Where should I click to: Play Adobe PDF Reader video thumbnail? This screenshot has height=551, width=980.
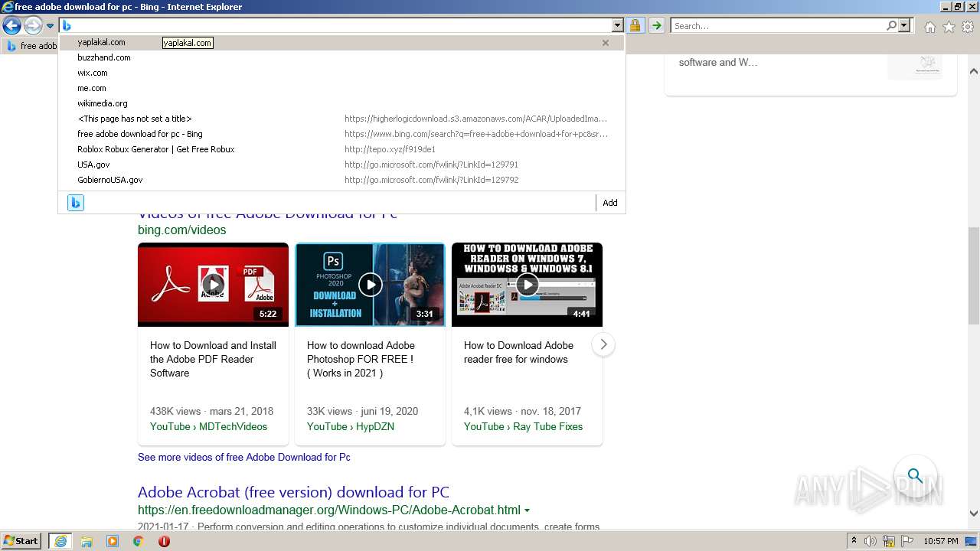[213, 285]
